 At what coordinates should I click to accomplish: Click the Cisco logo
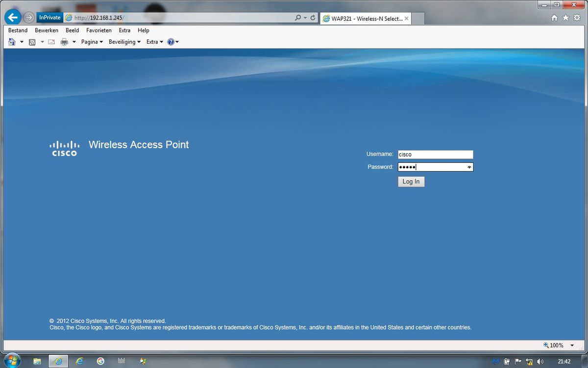64,148
